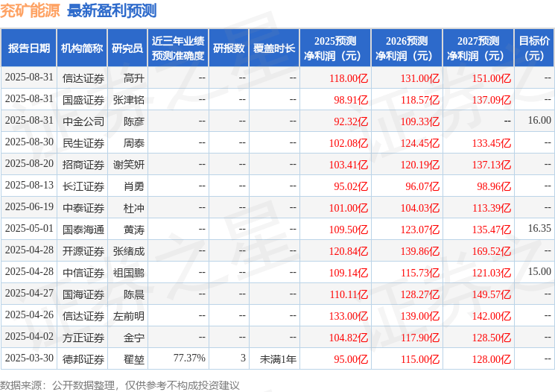Click target price 16.35
The image size is (555, 392).
(539, 228)
